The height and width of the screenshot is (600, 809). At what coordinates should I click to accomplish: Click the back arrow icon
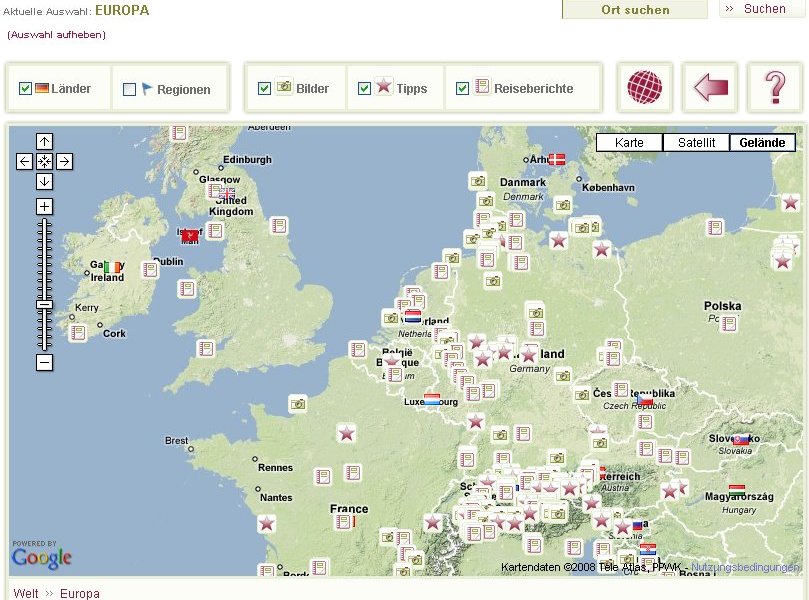[710, 88]
